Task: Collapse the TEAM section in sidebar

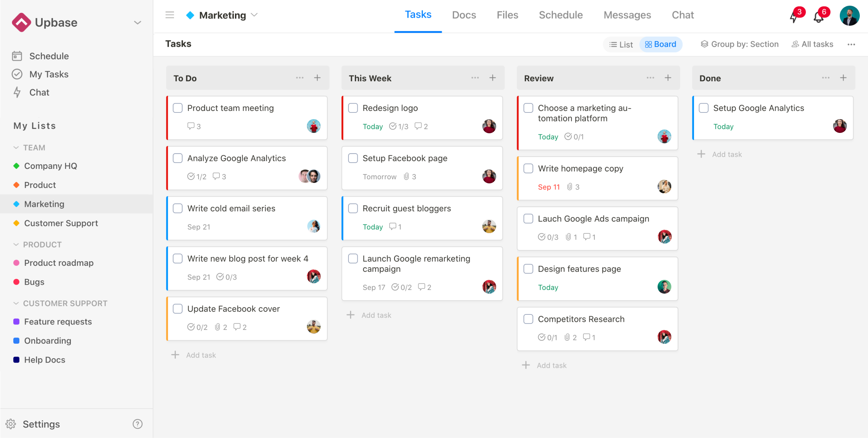Action: (x=16, y=147)
